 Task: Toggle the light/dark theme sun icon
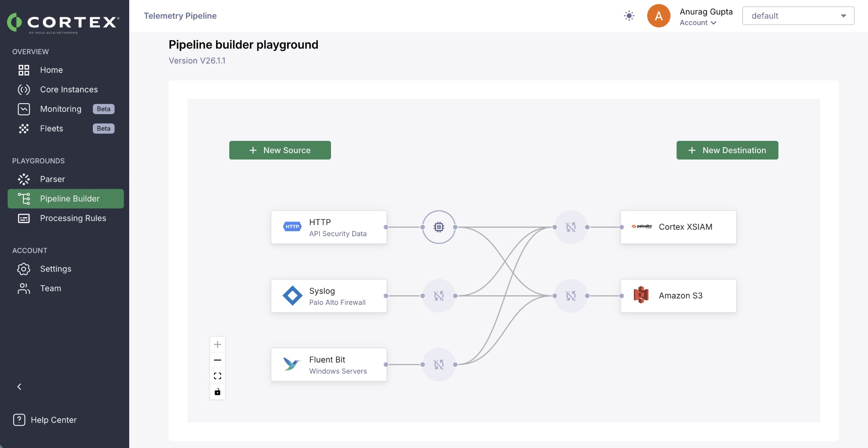[x=629, y=16]
